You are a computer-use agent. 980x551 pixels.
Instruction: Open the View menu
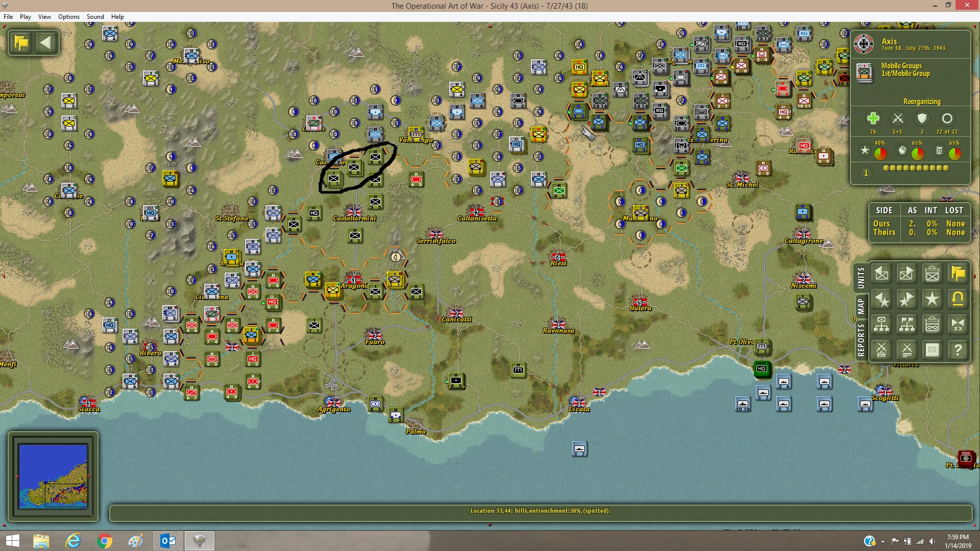44,17
